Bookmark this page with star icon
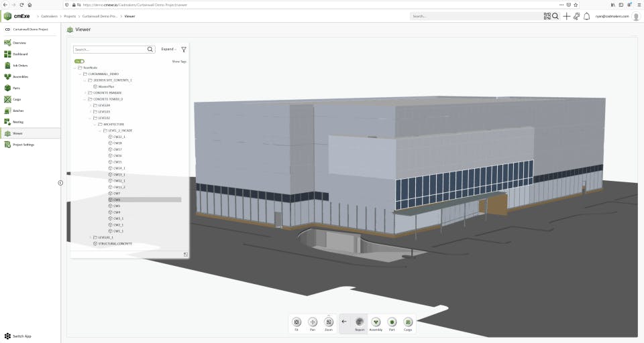Screen dimensions: 644x343 click(576, 5)
